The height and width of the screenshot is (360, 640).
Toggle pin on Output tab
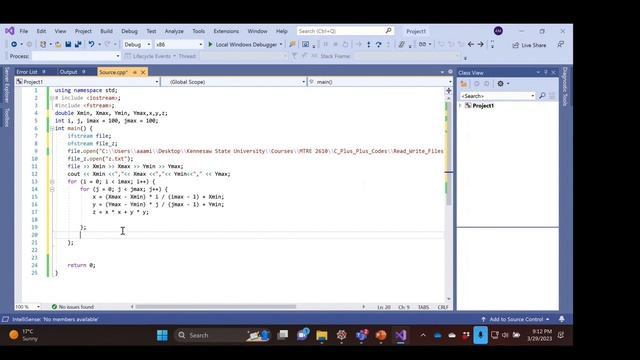point(84,72)
